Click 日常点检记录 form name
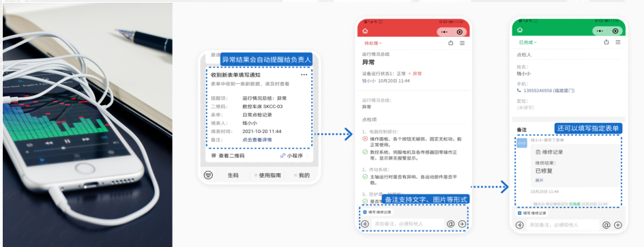Viewport: 644px width, 247px height. [257, 115]
